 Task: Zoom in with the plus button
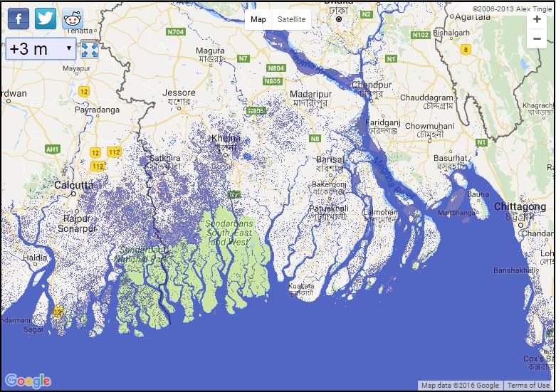pos(537,19)
